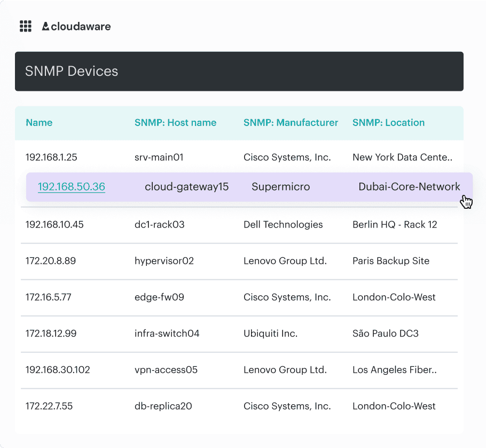Select the 172.16.5.77 device name
Screen dimensions: 486x448
click(49, 297)
